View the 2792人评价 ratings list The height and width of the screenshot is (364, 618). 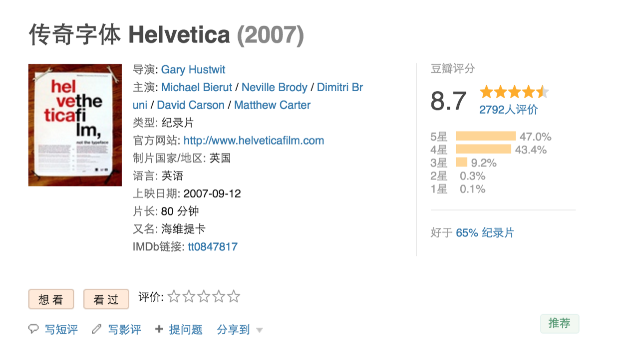[509, 110]
